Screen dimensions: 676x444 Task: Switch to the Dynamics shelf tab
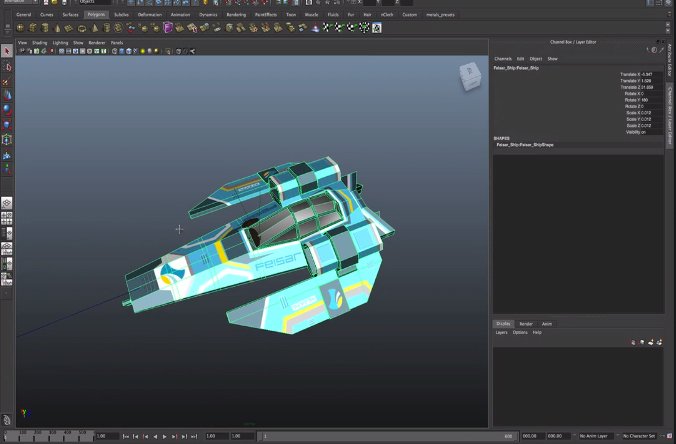(x=208, y=15)
